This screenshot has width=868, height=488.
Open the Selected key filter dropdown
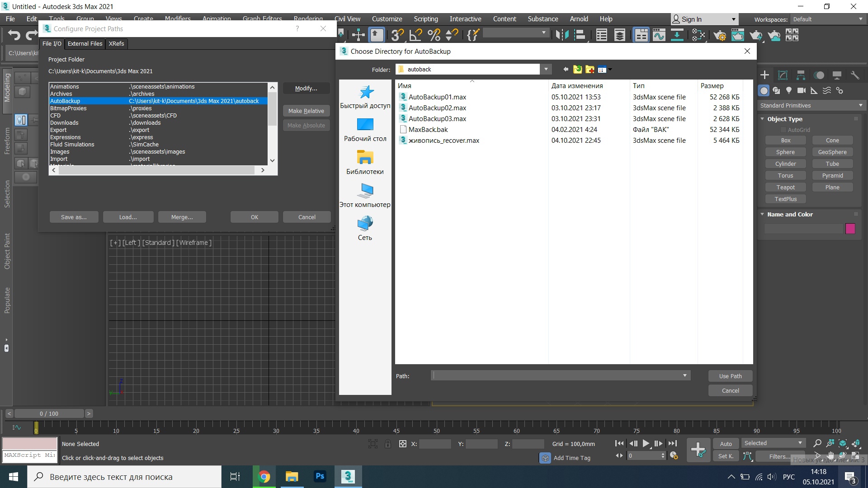[x=774, y=443]
